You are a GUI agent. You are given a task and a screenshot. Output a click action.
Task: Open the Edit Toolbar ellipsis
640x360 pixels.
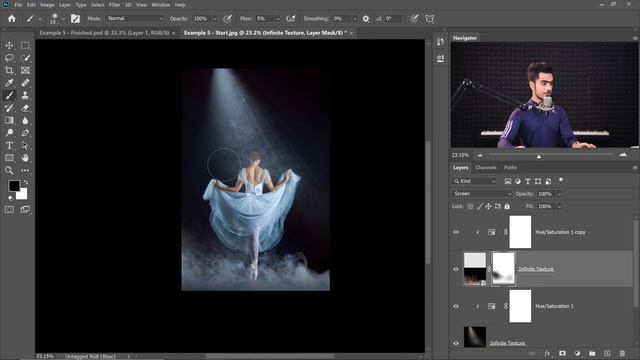coord(25,170)
